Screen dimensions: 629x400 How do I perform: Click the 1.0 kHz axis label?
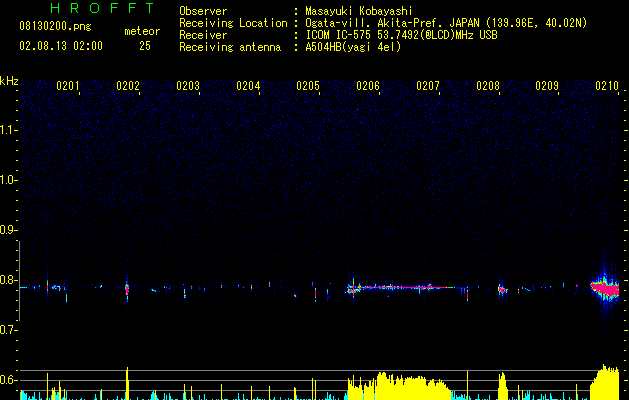click(7, 180)
